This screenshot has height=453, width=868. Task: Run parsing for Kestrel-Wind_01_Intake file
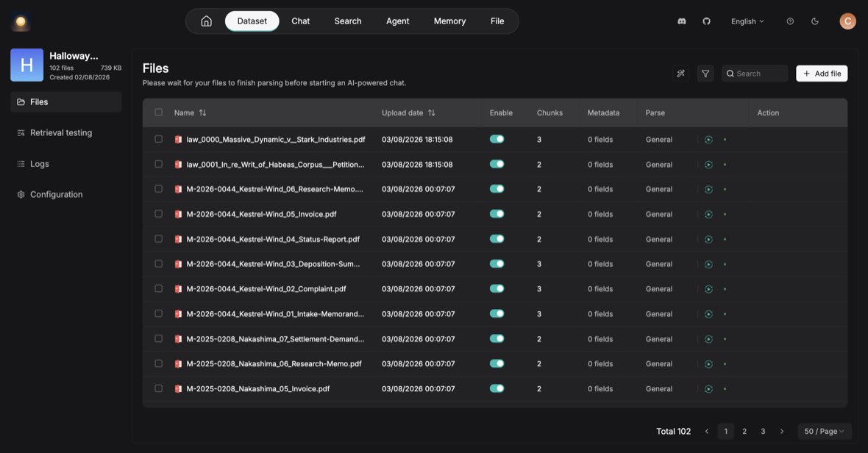coord(708,314)
